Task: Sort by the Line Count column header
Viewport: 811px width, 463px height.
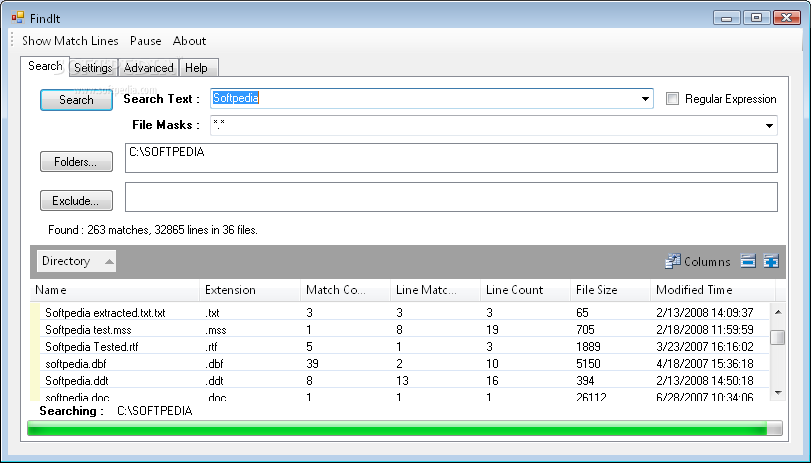Action: (525, 290)
